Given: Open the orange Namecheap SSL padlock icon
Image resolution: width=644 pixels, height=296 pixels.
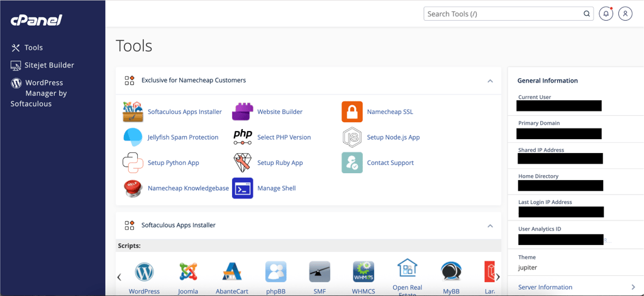Looking at the screenshot, I should pos(352,111).
